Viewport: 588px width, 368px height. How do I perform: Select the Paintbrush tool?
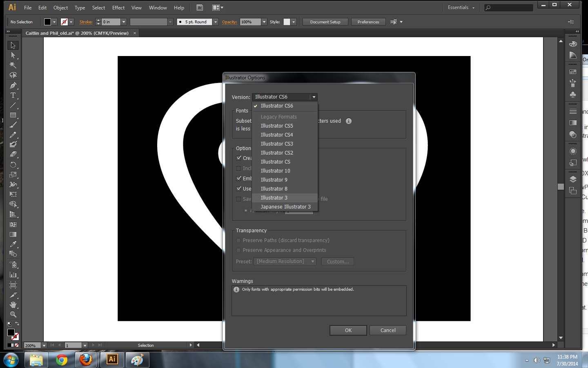[x=13, y=125]
